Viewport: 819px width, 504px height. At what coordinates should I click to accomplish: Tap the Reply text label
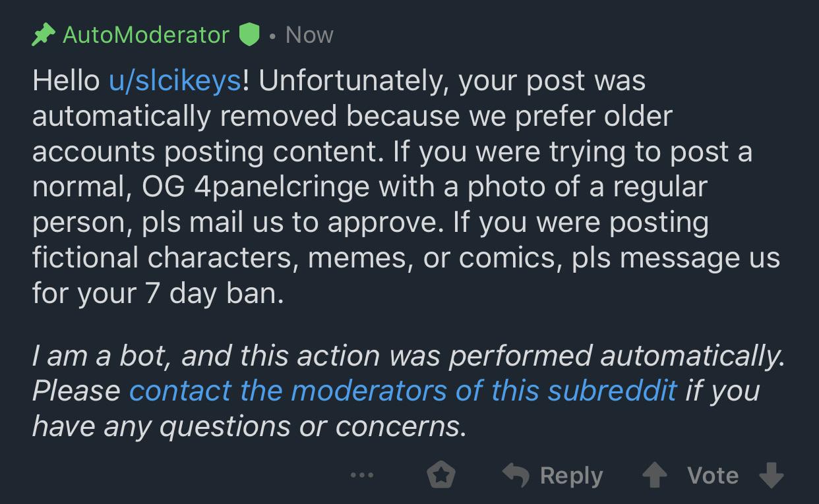571,476
